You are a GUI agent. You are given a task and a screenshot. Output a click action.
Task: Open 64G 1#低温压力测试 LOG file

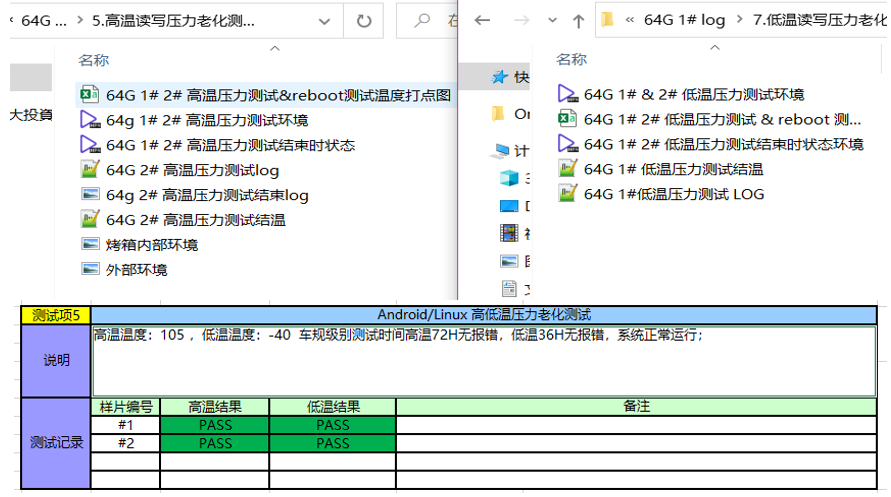[x=673, y=194]
